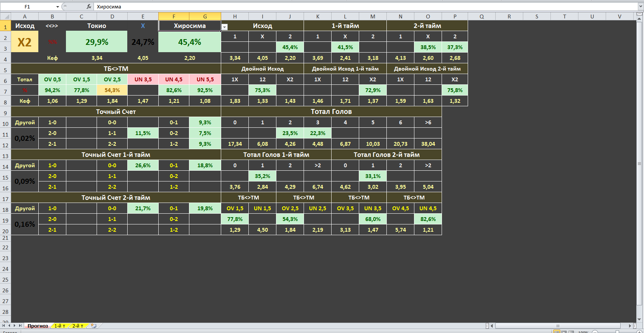Select the 35,2% cell
The height and width of the screenshot is (333, 644).
tap(263, 176)
